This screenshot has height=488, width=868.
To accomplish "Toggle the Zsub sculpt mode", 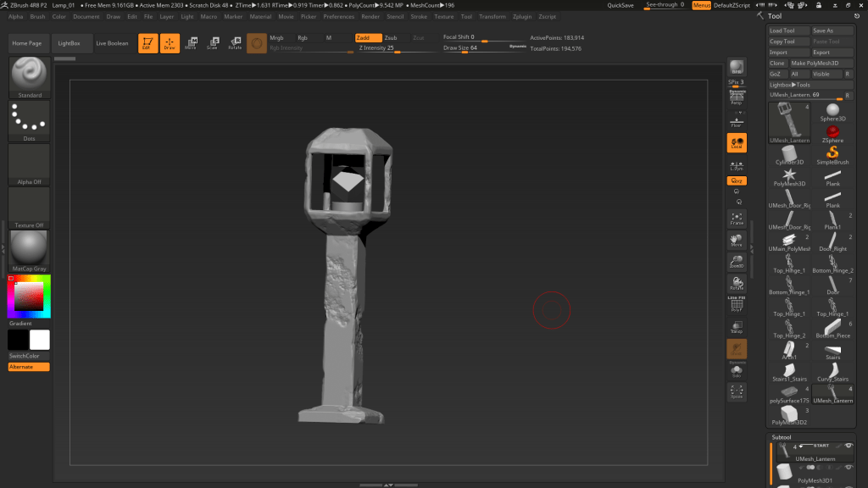I will tap(390, 38).
